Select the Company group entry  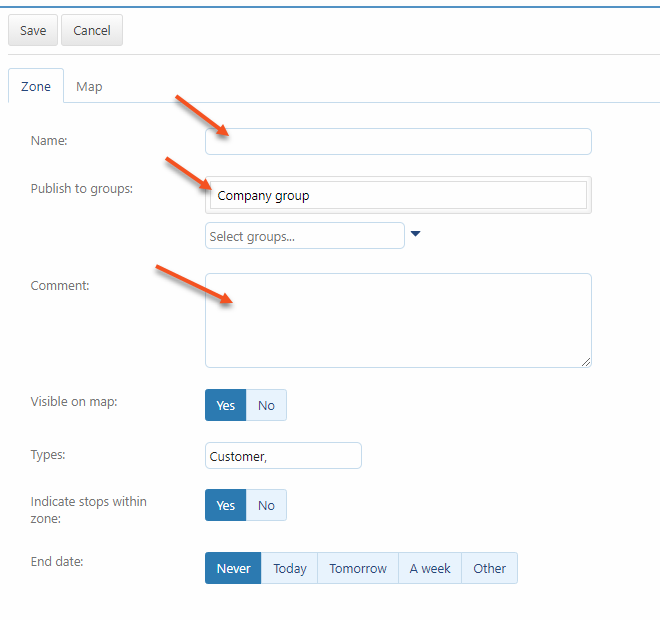398,195
